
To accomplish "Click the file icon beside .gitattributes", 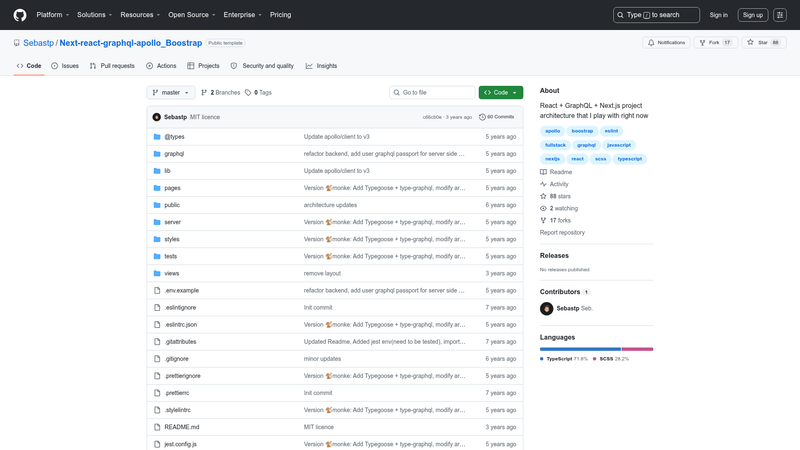I will click(157, 342).
